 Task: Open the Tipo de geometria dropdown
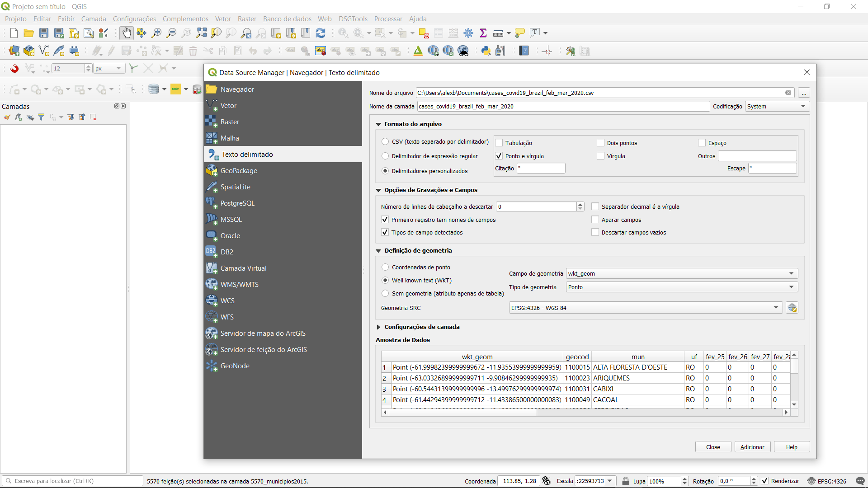(682, 287)
